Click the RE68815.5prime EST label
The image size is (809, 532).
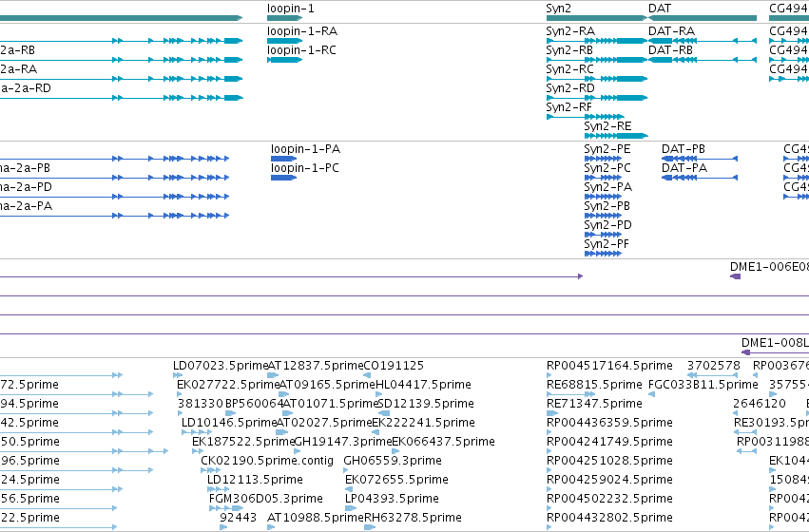pyautogui.click(x=594, y=385)
